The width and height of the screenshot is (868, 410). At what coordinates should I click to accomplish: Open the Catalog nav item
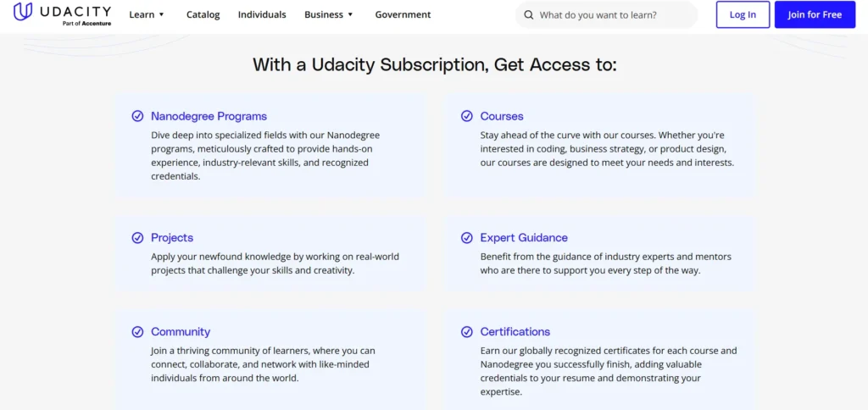(x=203, y=14)
